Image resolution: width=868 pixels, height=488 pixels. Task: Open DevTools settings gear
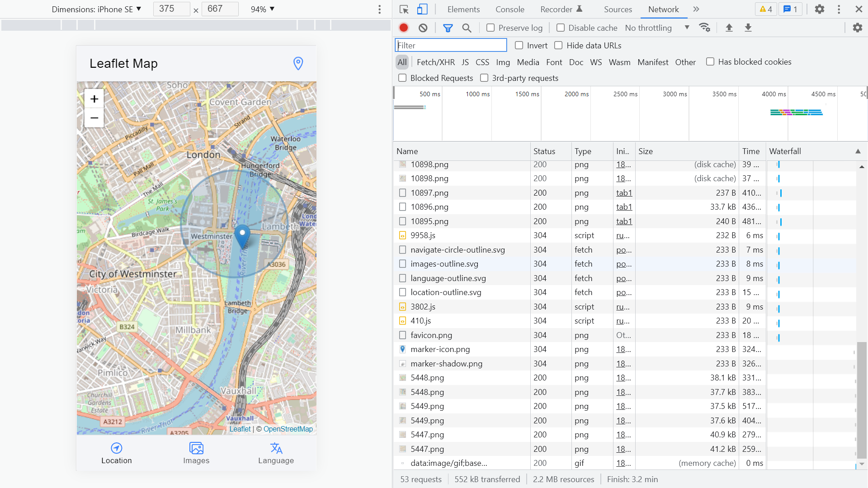pyautogui.click(x=819, y=9)
